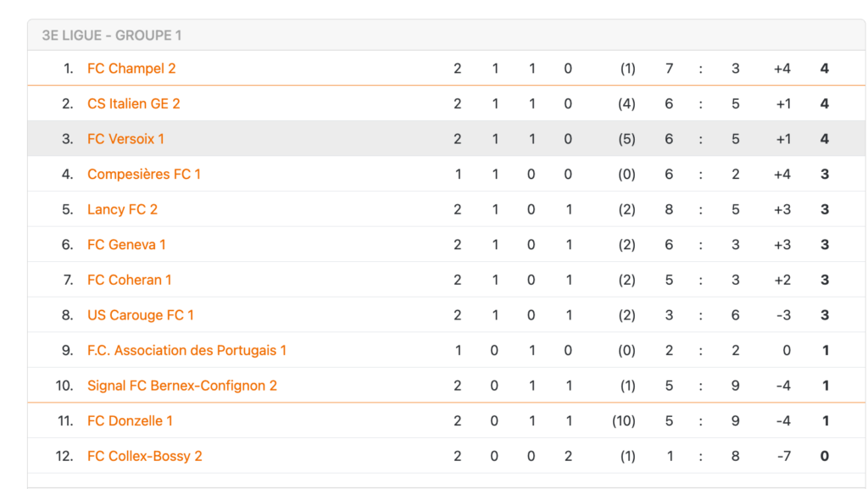This screenshot has height=489, width=868.
Task: Open the Compesières FC 1 team page
Action: tap(144, 175)
